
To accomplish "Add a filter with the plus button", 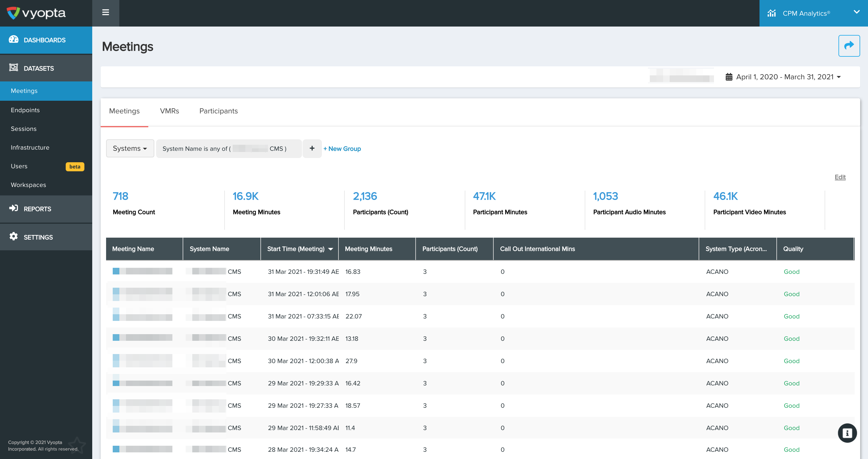I will [312, 148].
